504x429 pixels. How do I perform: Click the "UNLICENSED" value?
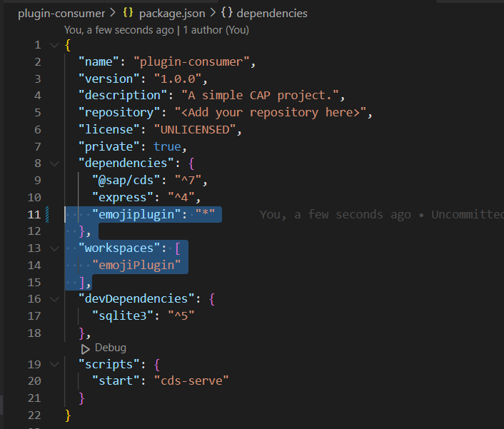click(x=195, y=129)
